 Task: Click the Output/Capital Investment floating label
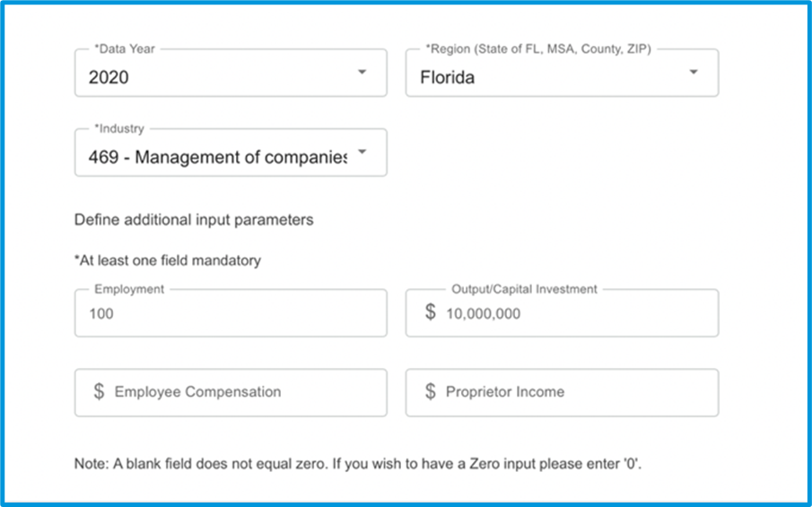525,289
